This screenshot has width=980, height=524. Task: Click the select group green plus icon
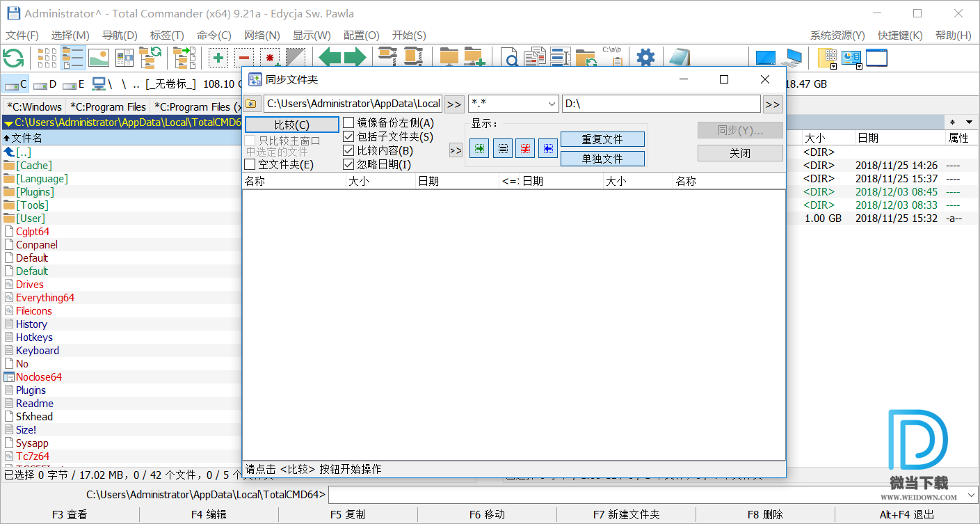point(218,58)
